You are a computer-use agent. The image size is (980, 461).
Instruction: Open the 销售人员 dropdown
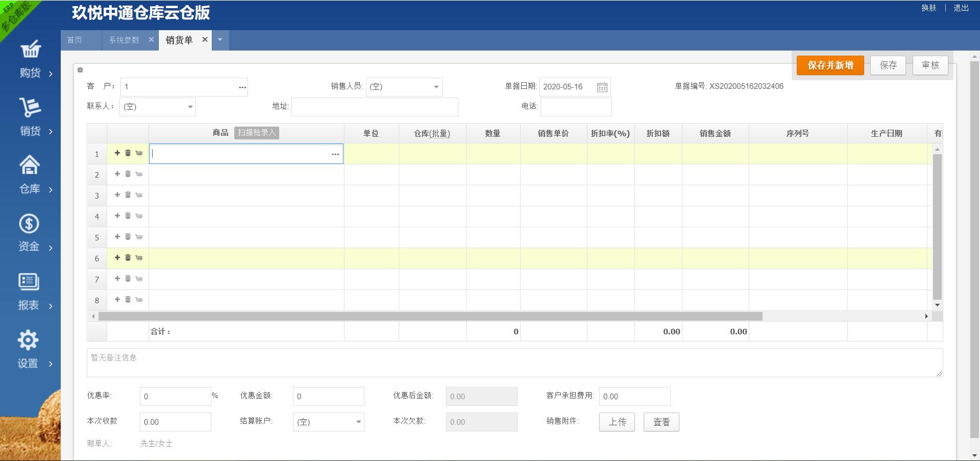point(436,87)
